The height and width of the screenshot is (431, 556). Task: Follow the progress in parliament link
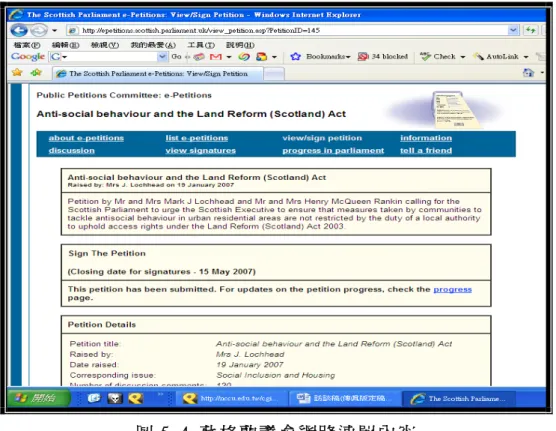point(333,150)
